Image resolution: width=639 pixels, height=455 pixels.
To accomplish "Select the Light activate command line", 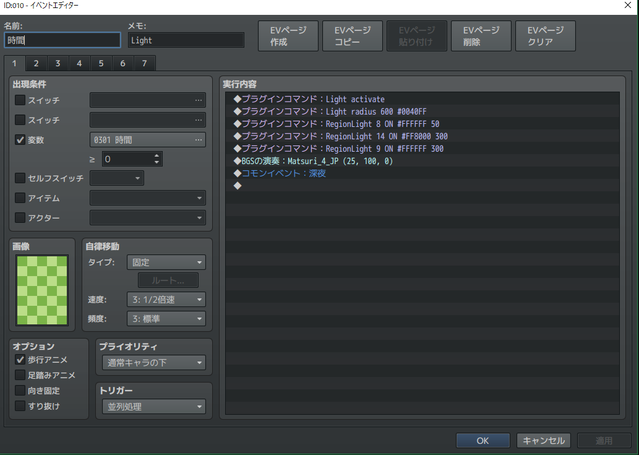I will pos(422,99).
